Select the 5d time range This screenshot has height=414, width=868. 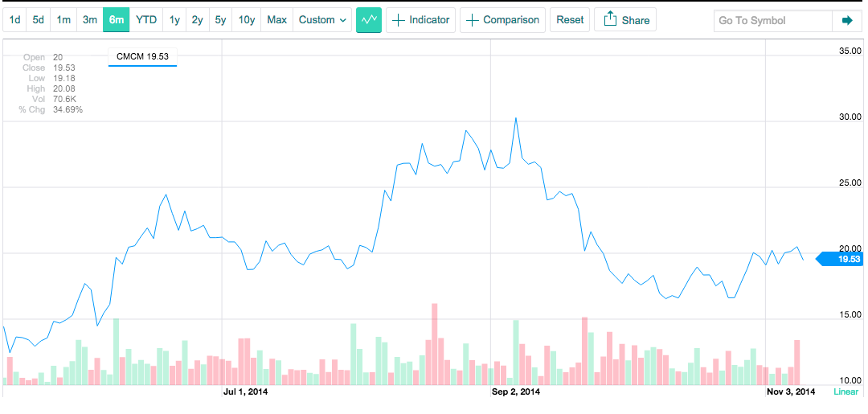(39, 20)
